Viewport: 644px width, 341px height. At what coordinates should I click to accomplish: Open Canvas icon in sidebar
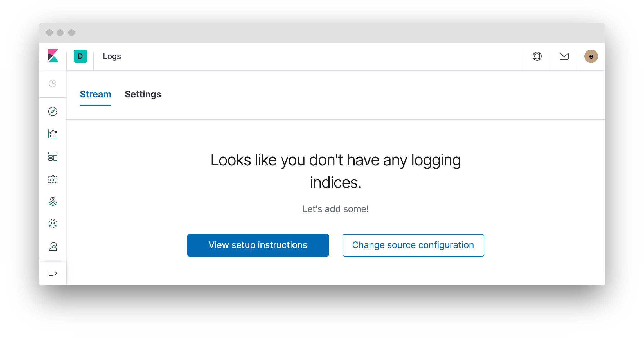click(53, 179)
